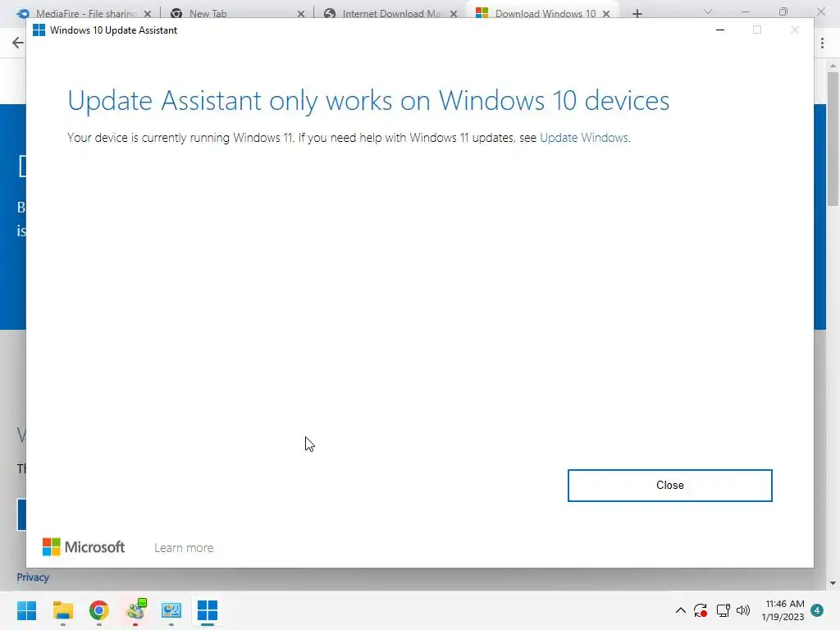Image resolution: width=840 pixels, height=630 pixels.
Task: Open File Explorer from the taskbar
Action: 62,610
